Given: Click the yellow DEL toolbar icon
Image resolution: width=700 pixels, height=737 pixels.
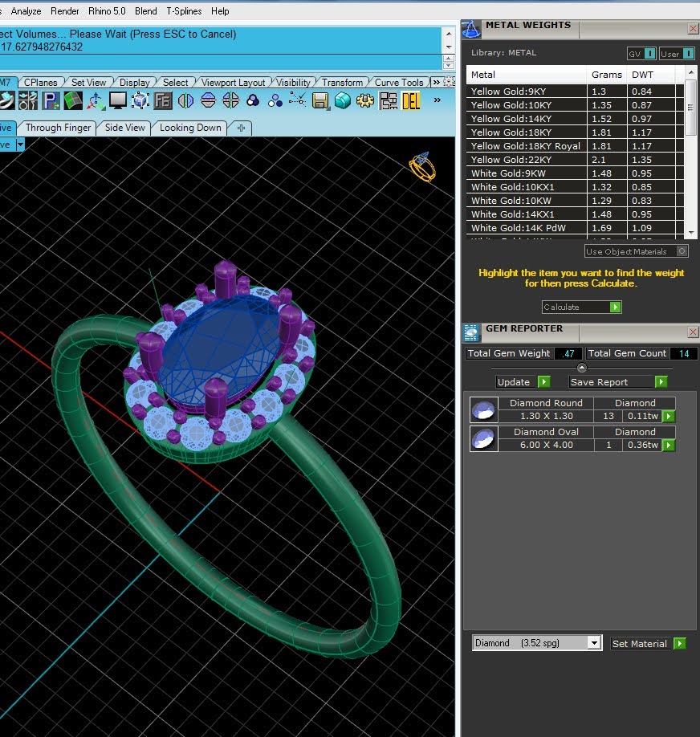Looking at the screenshot, I should pos(411,100).
